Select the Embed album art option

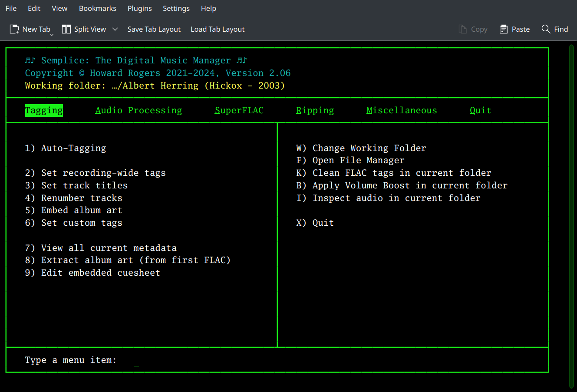(x=73, y=210)
